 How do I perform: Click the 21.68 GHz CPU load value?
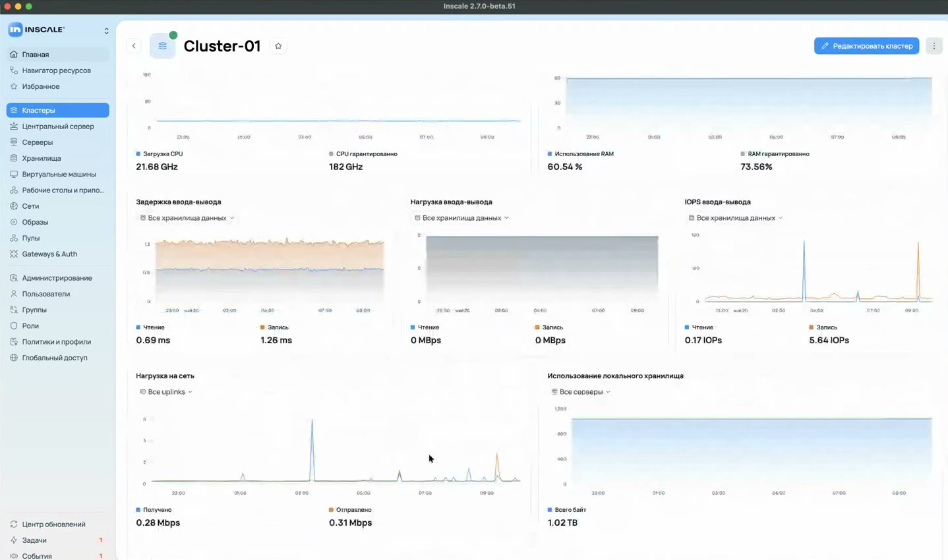point(157,167)
